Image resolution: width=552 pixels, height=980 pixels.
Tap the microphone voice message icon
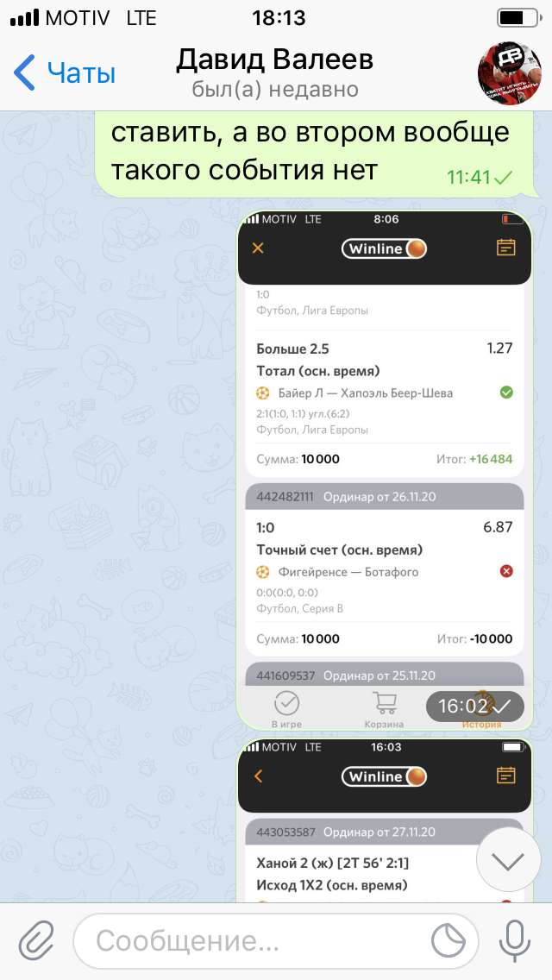515,940
